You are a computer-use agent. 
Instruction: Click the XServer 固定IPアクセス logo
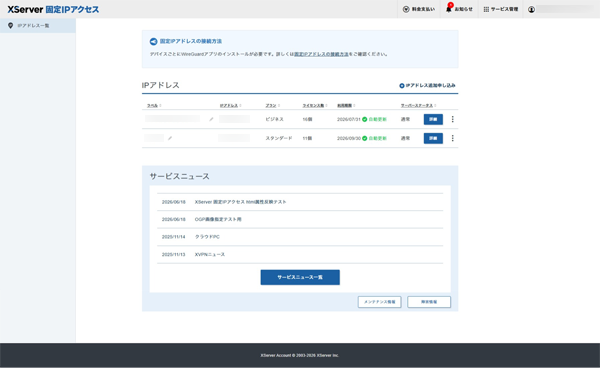click(x=53, y=9)
